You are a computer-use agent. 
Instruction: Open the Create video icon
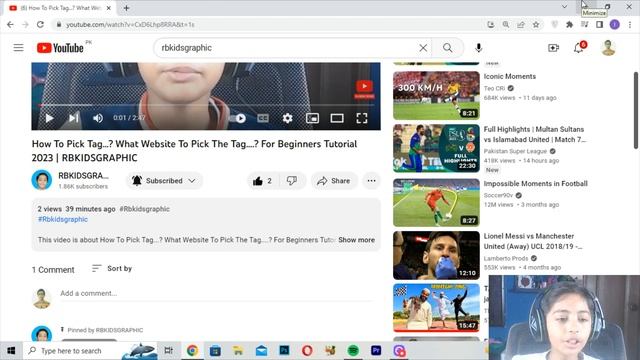(553, 48)
